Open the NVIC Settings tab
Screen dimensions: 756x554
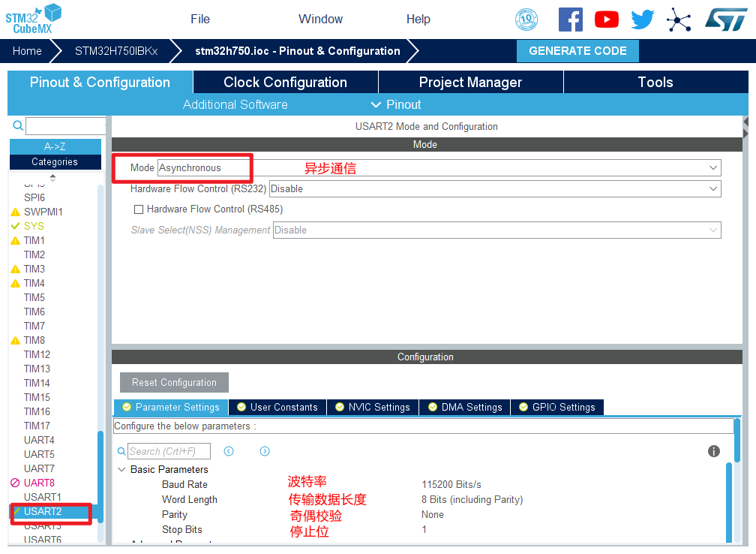coord(372,407)
